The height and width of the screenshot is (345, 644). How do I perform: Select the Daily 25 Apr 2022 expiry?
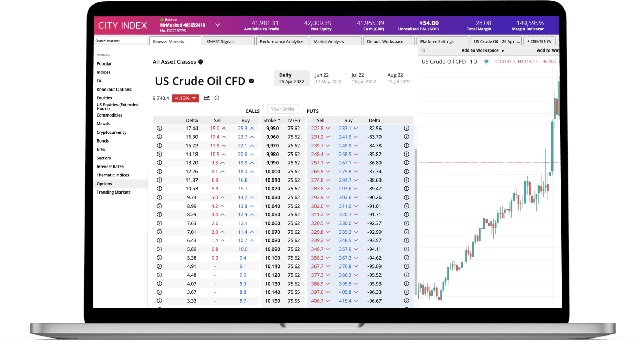(292, 78)
